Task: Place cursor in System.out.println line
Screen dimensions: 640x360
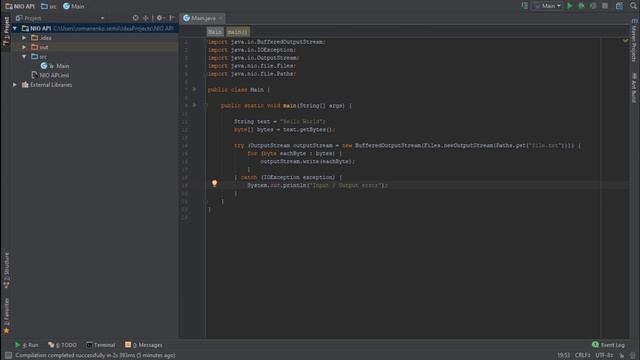Action: coord(318,185)
